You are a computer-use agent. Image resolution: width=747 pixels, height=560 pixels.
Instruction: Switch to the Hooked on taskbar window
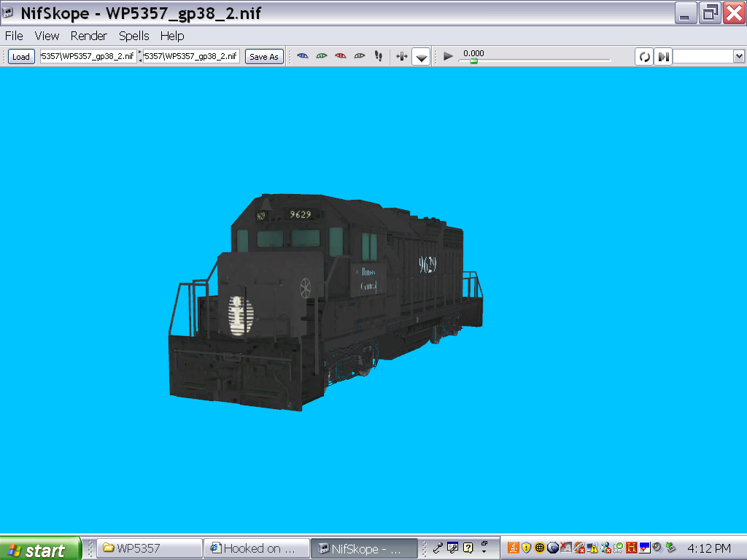point(257,548)
